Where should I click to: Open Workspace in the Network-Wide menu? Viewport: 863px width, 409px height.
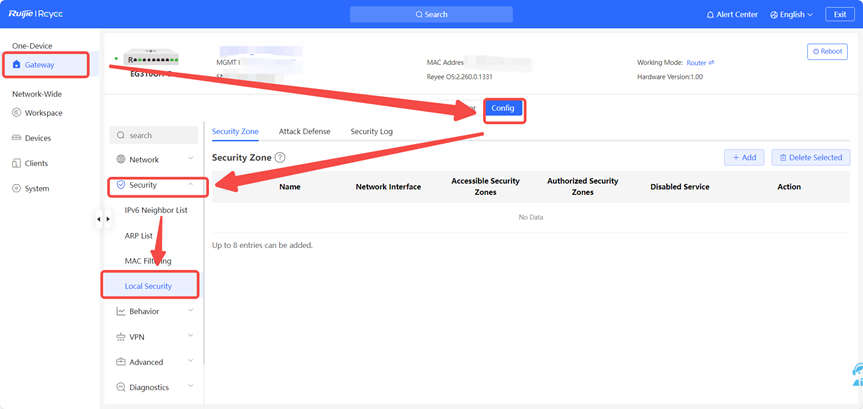click(43, 113)
